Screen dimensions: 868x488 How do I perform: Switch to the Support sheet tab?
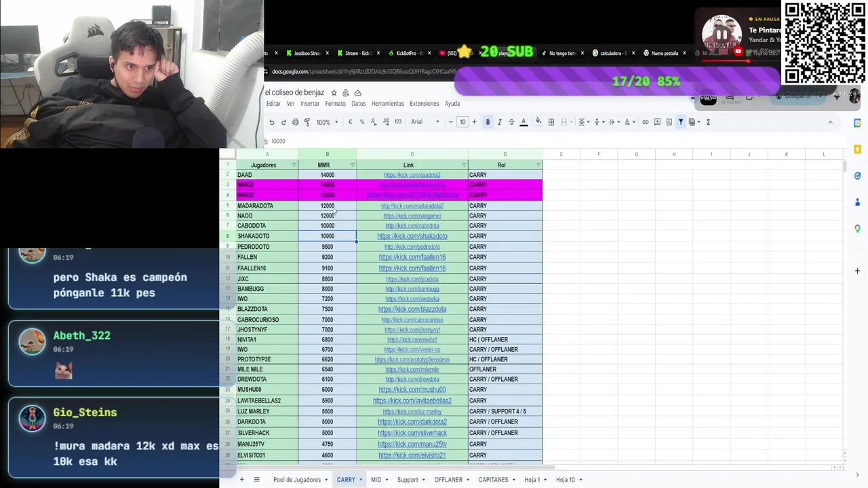[408, 480]
